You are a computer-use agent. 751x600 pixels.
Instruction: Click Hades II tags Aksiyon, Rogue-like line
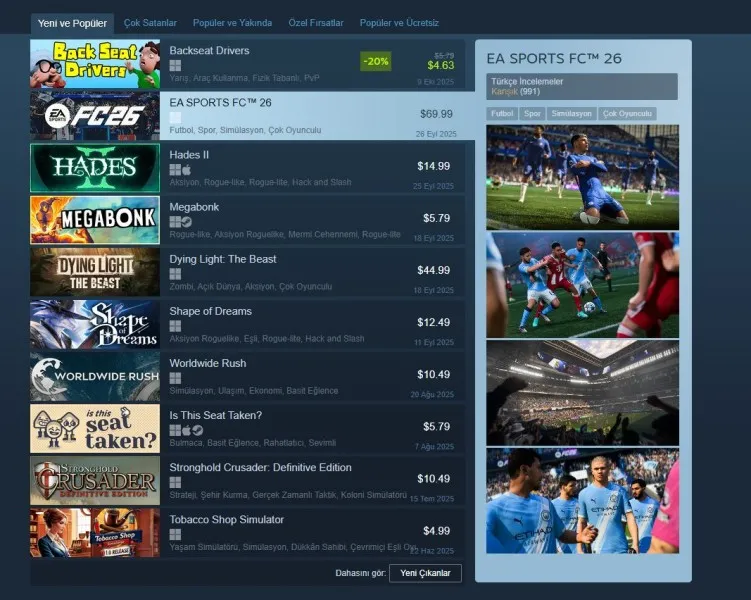click(260, 182)
